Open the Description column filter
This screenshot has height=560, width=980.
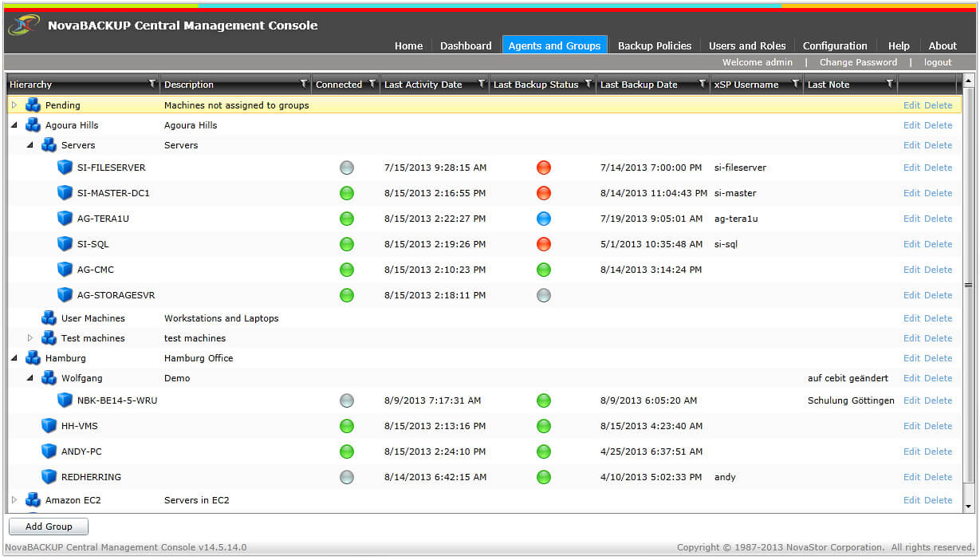tap(303, 84)
